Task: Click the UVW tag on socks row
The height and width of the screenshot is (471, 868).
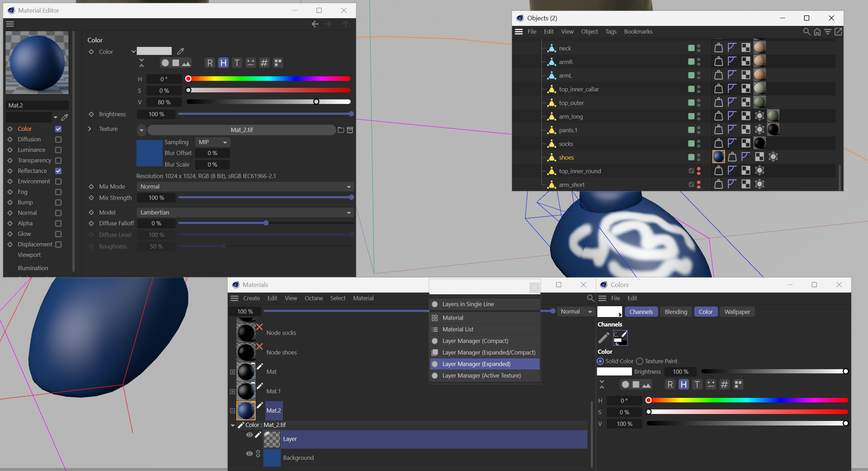Action: pos(746,143)
